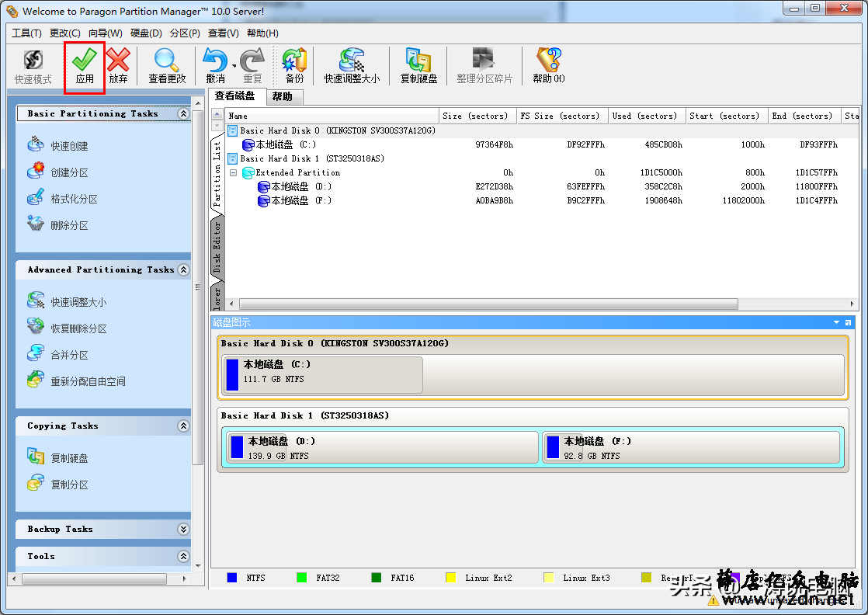Sort by Start (sectors) column
The image size is (868, 615).
pyautogui.click(x=727, y=116)
